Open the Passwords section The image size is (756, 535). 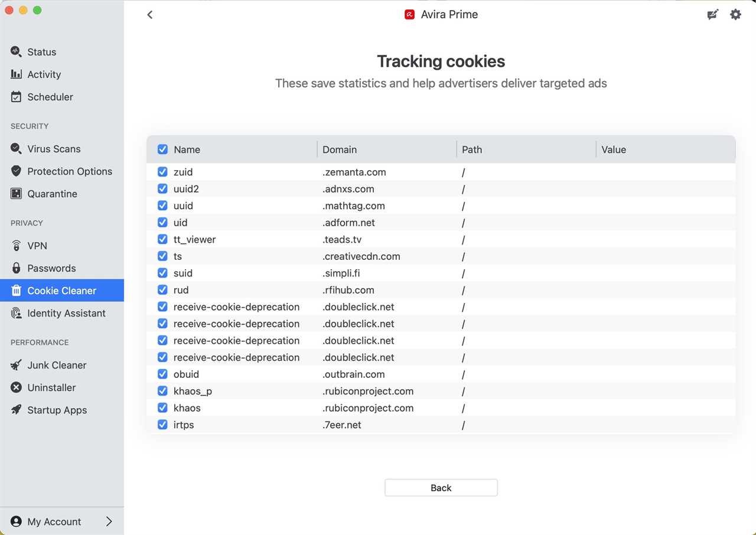(51, 268)
